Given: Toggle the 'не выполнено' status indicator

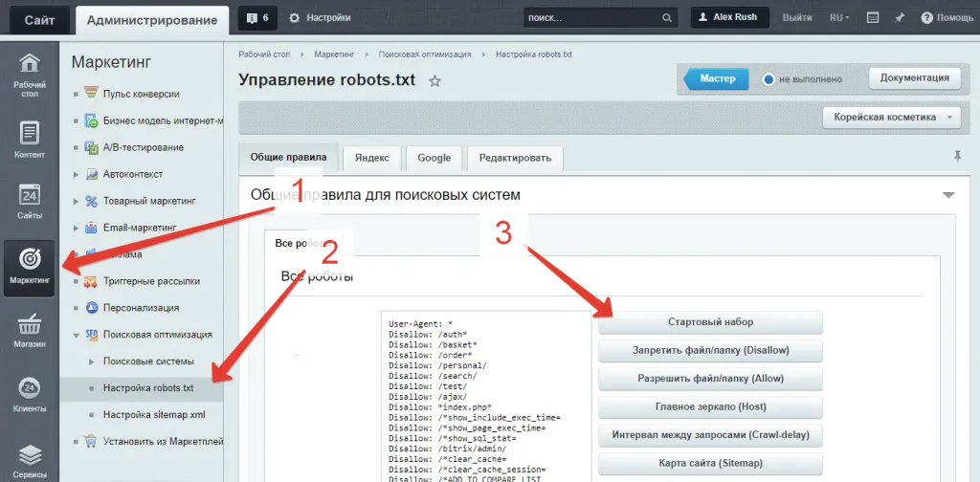Looking at the screenshot, I should (x=768, y=79).
